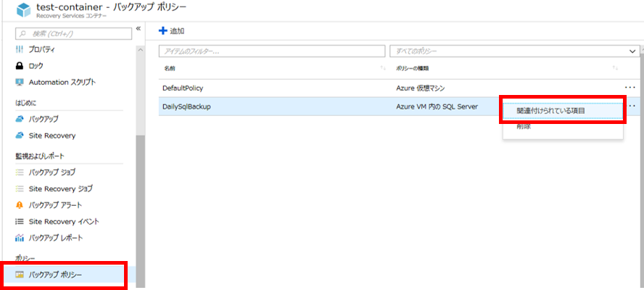
Task: Collapse the sidebar with the double chevron
Action: pyautogui.click(x=139, y=28)
